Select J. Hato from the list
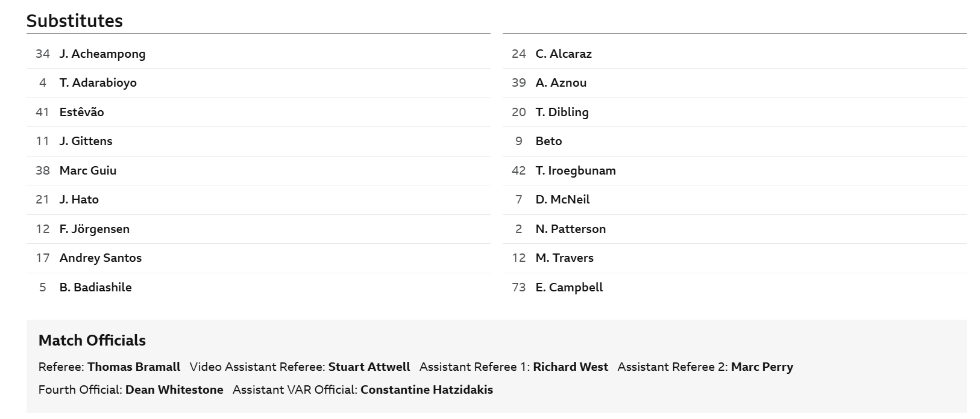The image size is (980, 419). [x=79, y=199]
